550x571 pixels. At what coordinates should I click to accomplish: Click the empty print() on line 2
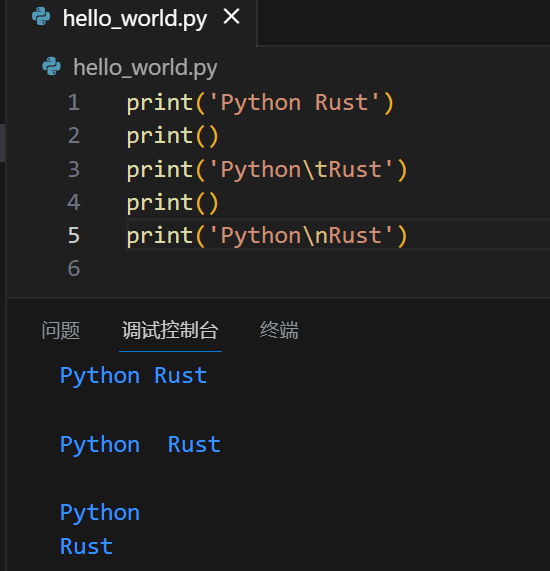click(x=172, y=137)
